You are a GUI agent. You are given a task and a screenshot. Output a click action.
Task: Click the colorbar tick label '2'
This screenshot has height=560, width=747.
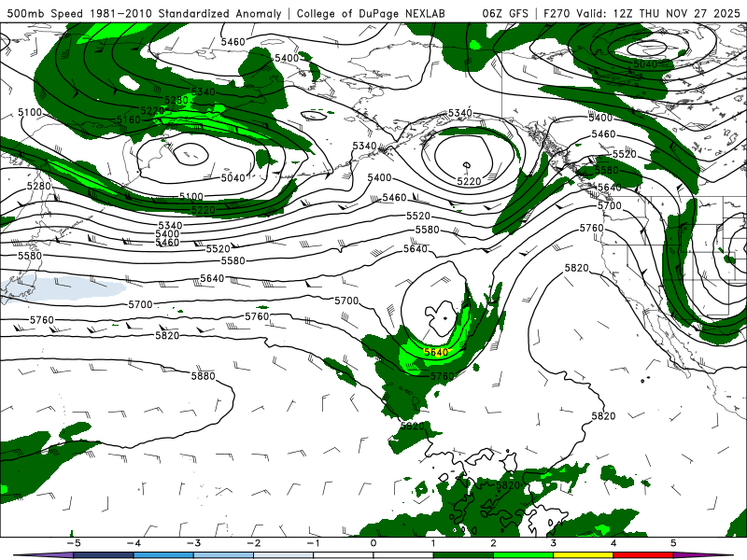(494, 543)
